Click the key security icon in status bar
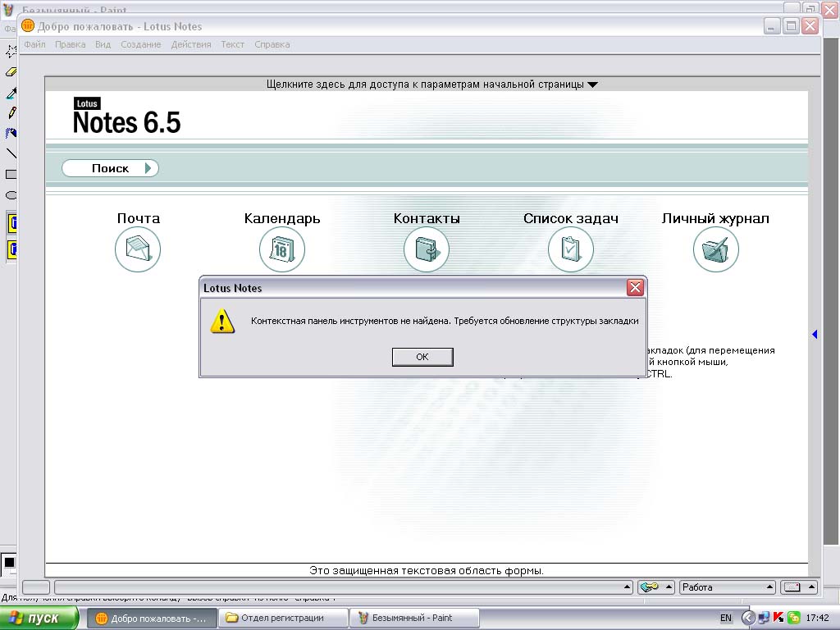This screenshot has height=630, width=840. (x=651, y=587)
